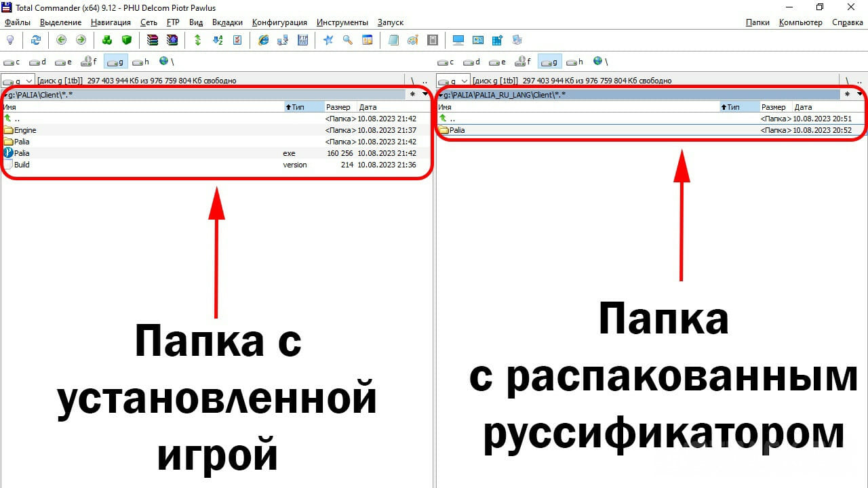Click the last faded computers toolbar icon
This screenshot has height=488, width=868.
[517, 40]
